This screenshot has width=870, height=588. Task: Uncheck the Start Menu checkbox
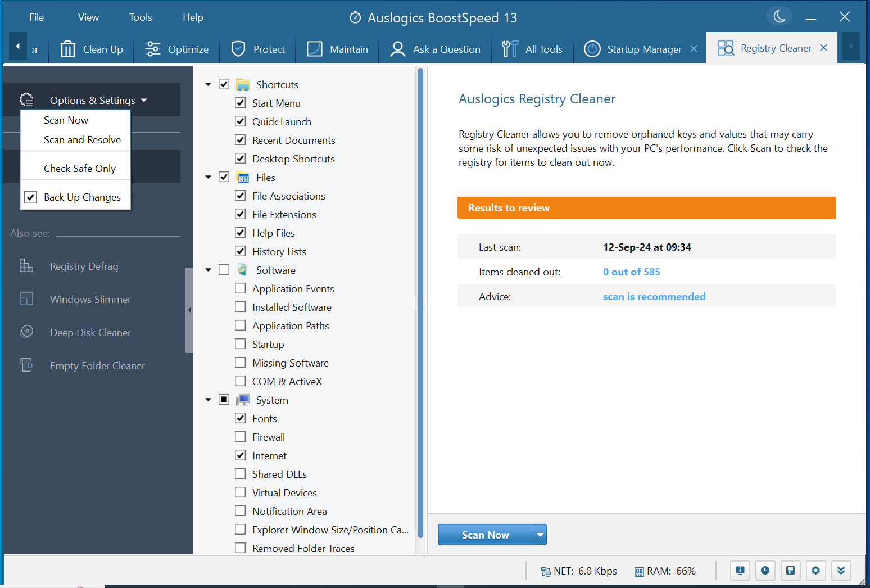240,103
